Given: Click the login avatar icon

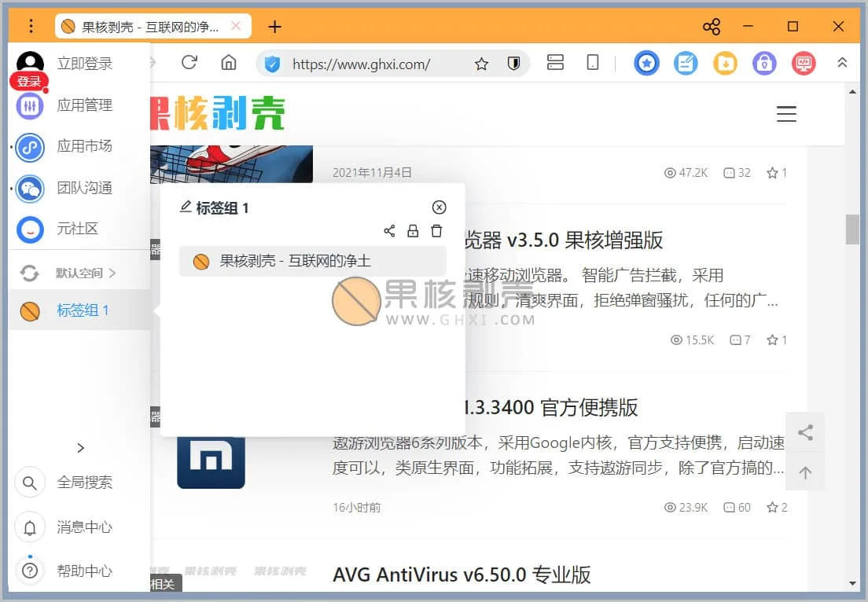Looking at the screenshot, I should point(30,64).
